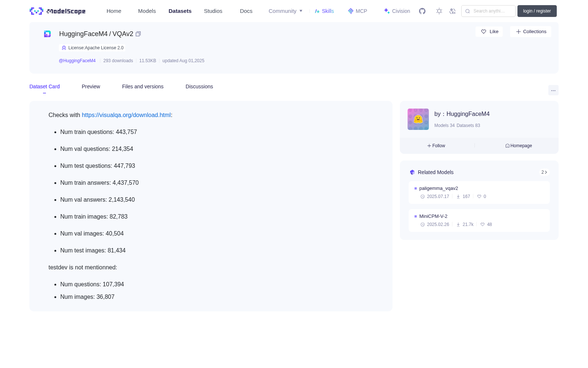Click download icon on MiniCPM-V-2 card
588x368 pixels.
click(x=458, y=224)
